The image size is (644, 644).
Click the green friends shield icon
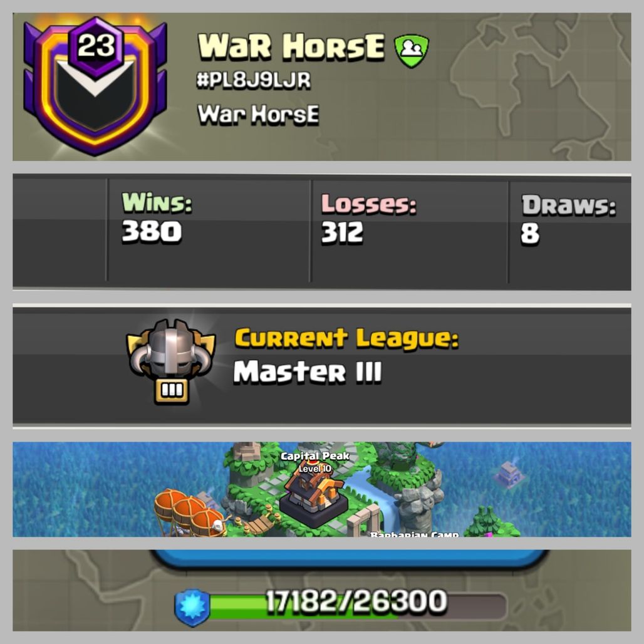(412, 51)
